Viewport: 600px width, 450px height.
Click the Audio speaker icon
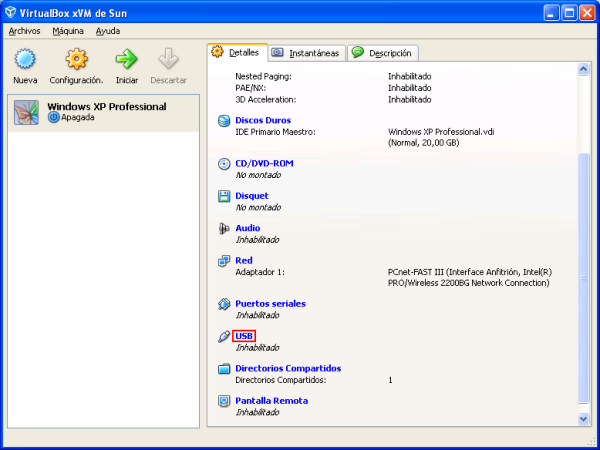224,229
